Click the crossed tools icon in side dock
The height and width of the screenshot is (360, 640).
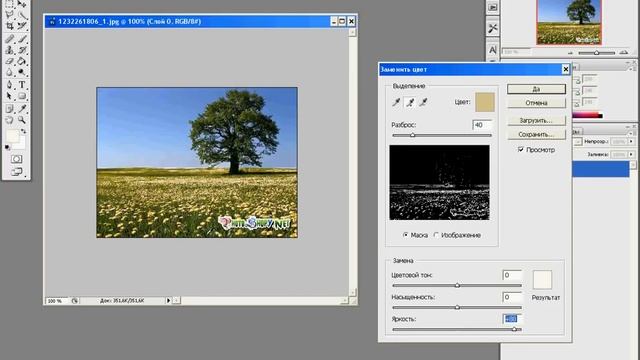[x=493, y=28]
